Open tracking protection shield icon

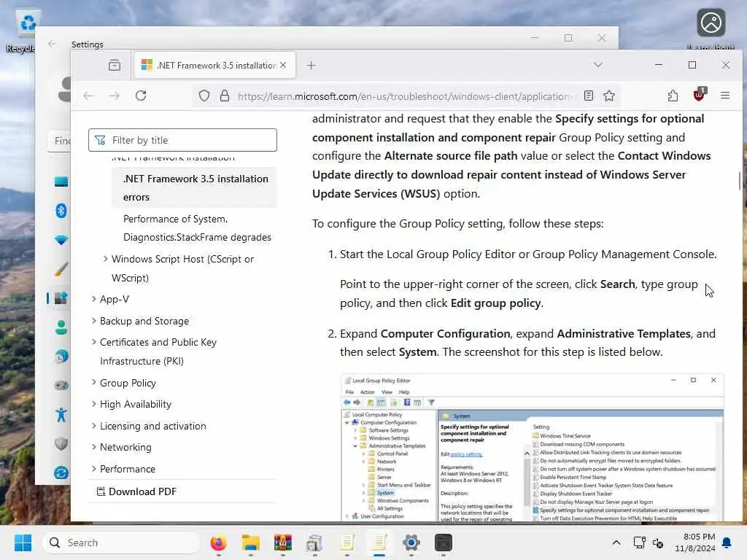(x=204, y=96)
